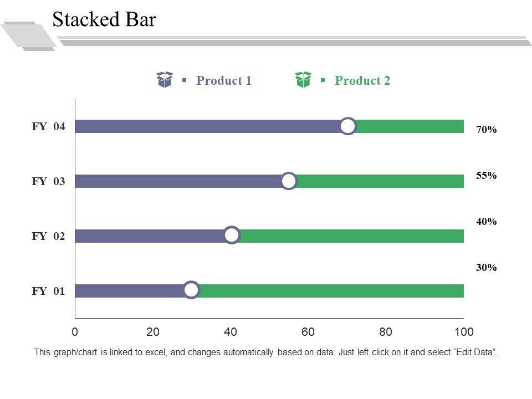
Task: Select the Product 2 legend label
Action: [362, 81]
